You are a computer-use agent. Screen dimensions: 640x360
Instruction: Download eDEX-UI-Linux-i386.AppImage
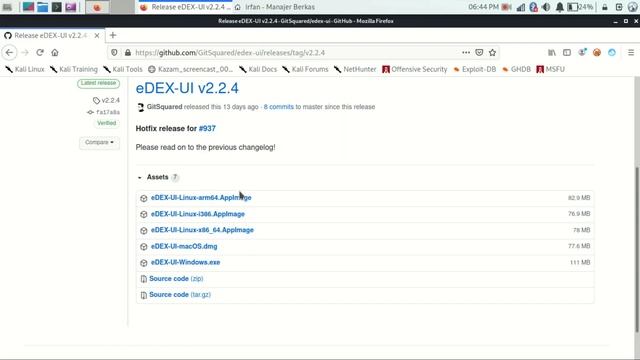point(198,214)
